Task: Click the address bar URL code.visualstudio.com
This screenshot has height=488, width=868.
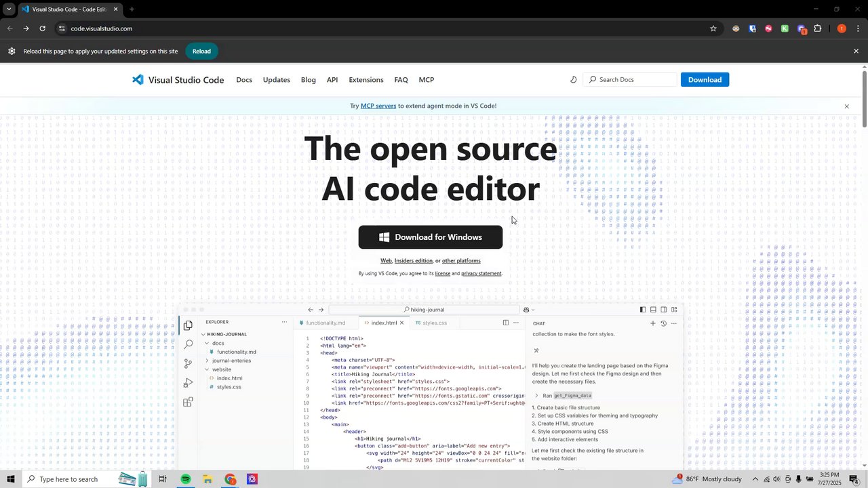Action: (102, 28)
